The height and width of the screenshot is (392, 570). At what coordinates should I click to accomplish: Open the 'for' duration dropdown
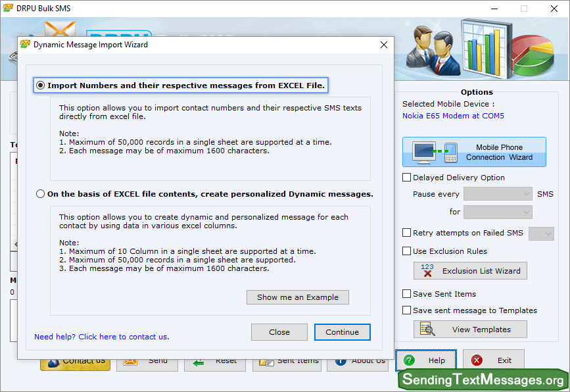tap(498, 212)
